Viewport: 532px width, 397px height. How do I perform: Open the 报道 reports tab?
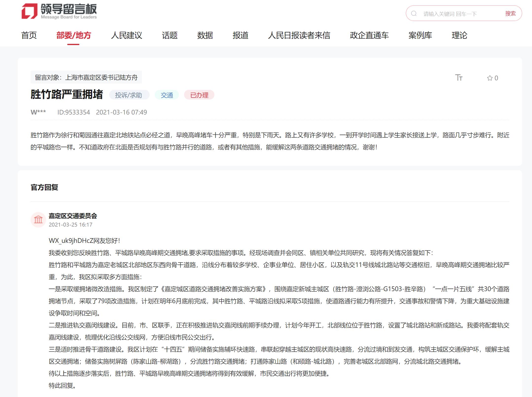point(240,35)
